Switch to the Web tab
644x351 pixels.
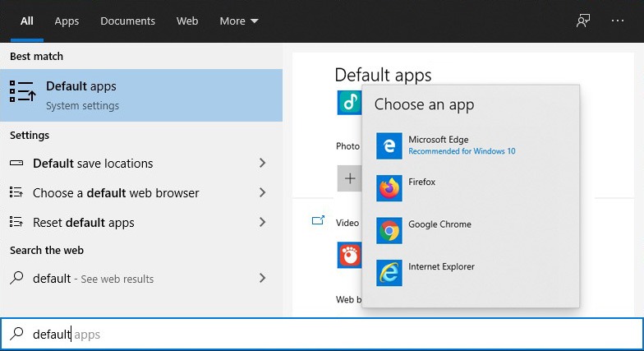coord(187,21)
